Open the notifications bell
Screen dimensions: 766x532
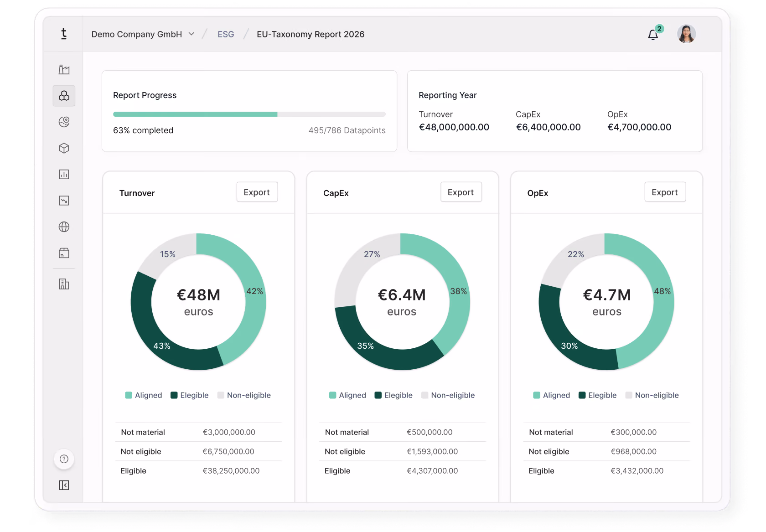coord(653,35)
